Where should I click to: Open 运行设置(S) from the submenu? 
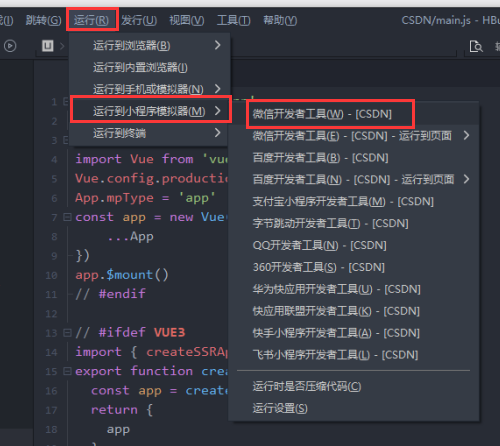pos(355,408)
